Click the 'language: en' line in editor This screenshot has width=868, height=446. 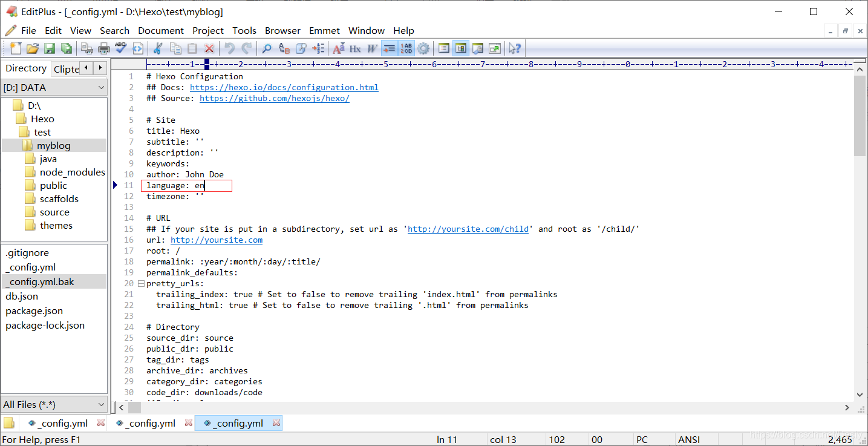pos(175,185)
